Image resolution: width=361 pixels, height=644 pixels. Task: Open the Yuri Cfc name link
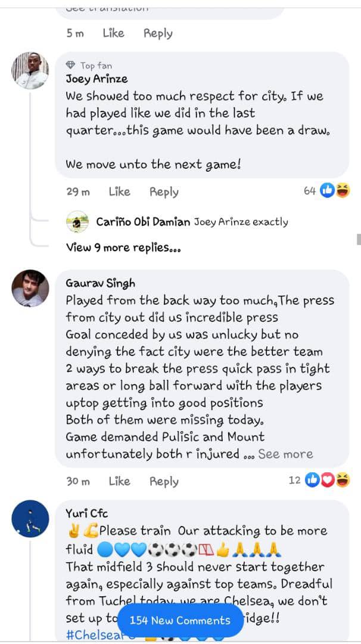[x=87, y=513]
